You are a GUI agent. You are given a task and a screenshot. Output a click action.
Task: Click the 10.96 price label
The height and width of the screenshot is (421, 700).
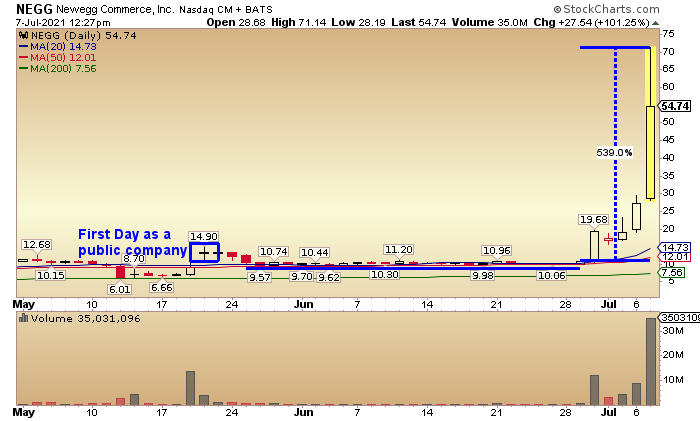pyautogui.click(x=497, y=250)
